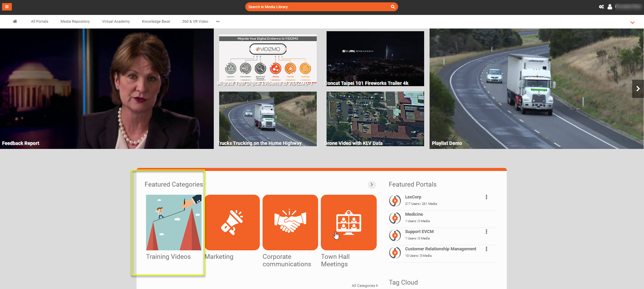Screen dimensions: 644x289
Task: Open the settings gears icon
Action: (601, 7)
